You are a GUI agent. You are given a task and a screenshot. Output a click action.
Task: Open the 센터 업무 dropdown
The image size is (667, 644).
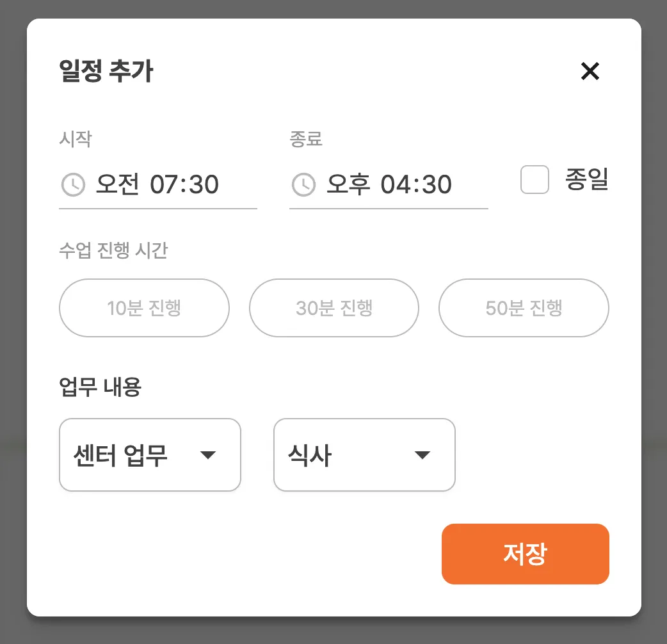[122, 455]
